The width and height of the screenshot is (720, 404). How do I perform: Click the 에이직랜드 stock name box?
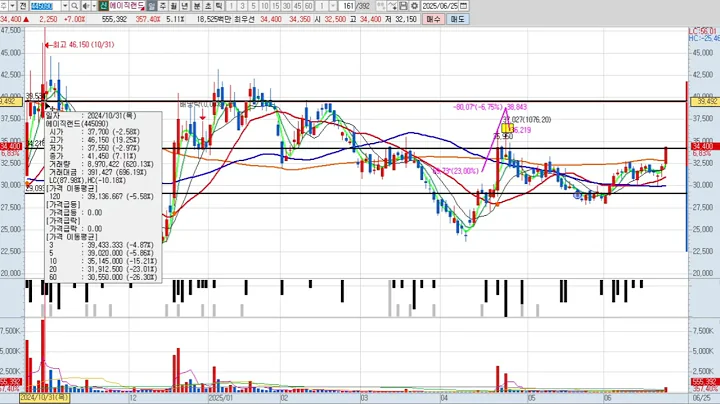(127, 6)
